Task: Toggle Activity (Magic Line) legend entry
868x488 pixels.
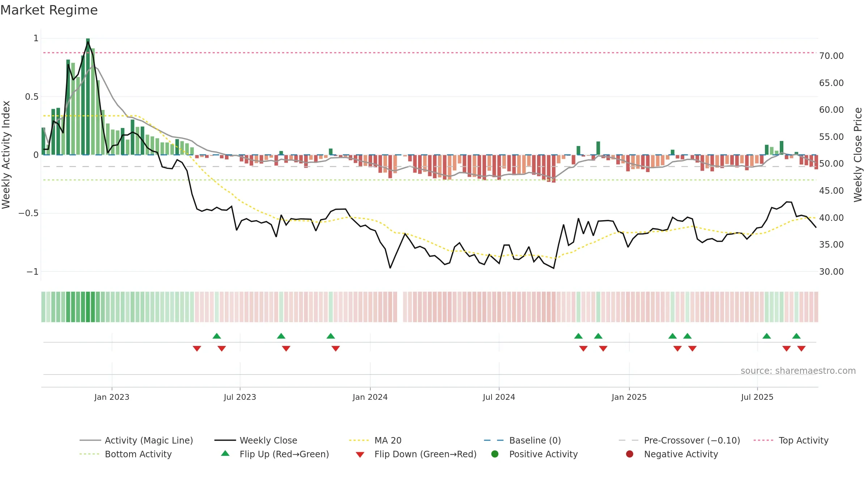Action: tap(136, 440)
